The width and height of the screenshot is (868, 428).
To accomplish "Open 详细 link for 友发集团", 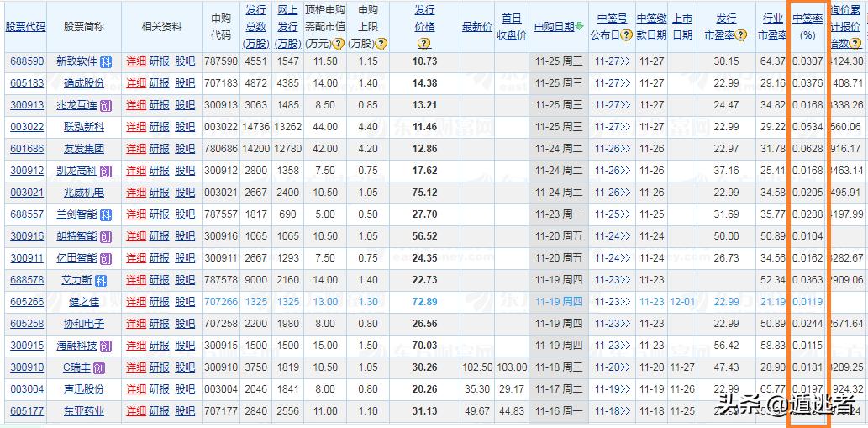I will pyautogui.click(x=136, y=150).
